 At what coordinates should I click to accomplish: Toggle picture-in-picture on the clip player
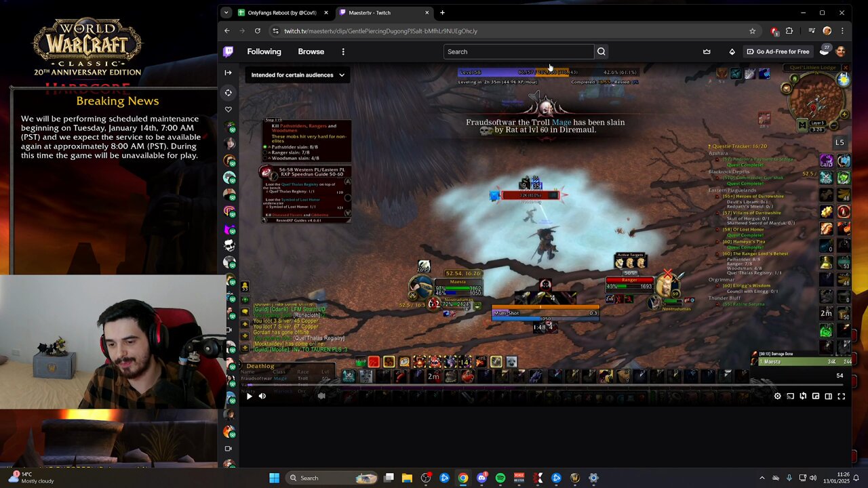(x=816, y=396)
